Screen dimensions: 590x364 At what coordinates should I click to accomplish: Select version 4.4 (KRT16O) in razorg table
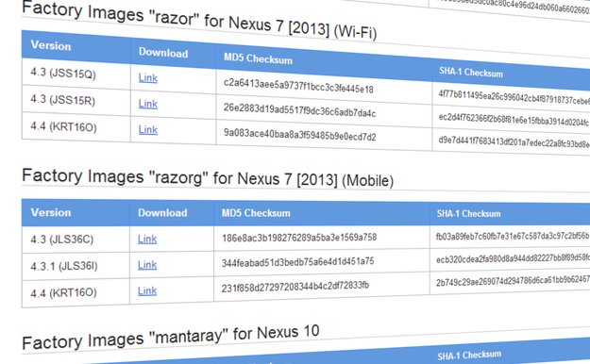coord(63,292)
